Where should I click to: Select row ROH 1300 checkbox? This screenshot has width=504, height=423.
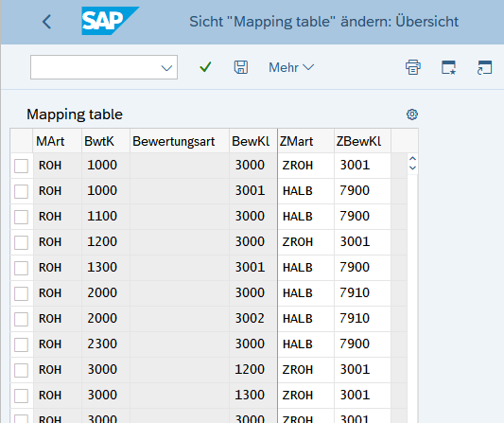[21, 268]
